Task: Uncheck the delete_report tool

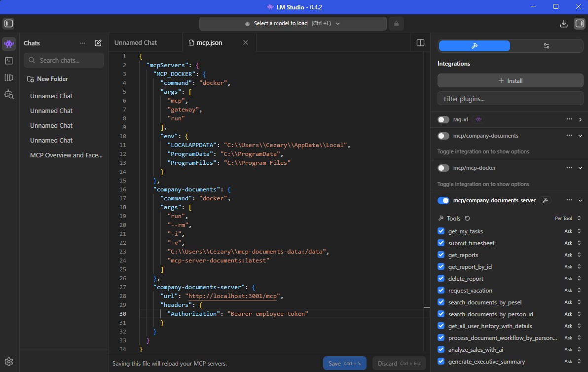Action: pyautogui.click(x=441, y=278)
